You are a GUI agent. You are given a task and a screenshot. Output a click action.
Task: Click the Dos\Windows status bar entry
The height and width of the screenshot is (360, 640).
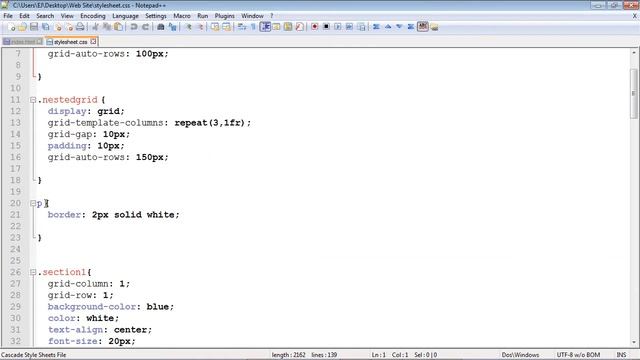(520, 355)
